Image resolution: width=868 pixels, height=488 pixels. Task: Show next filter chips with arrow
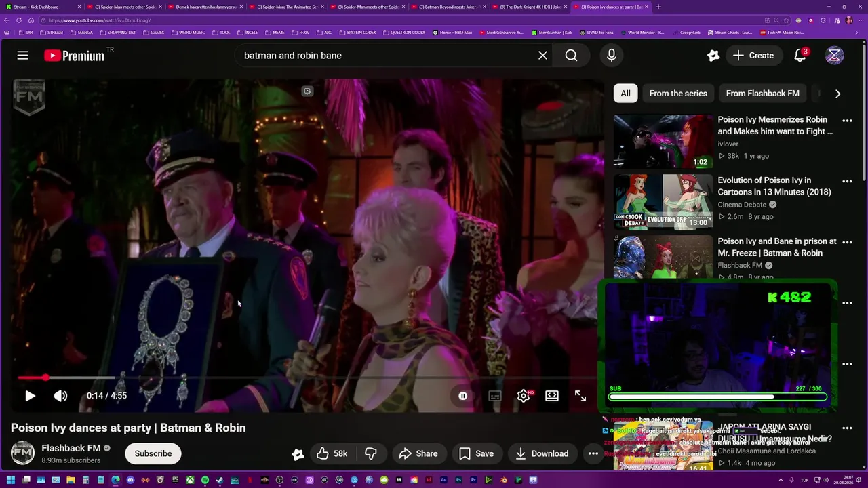837,94
